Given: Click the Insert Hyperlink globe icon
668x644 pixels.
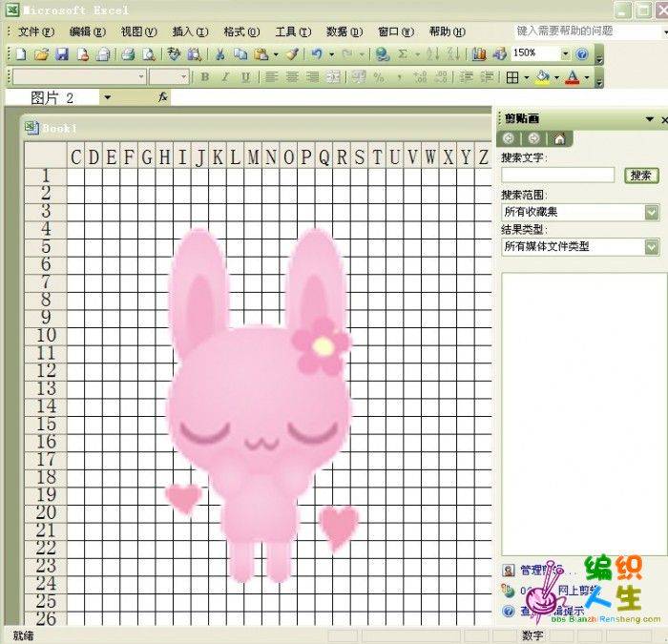Looking at the screenshot, I should coord(382,54).
